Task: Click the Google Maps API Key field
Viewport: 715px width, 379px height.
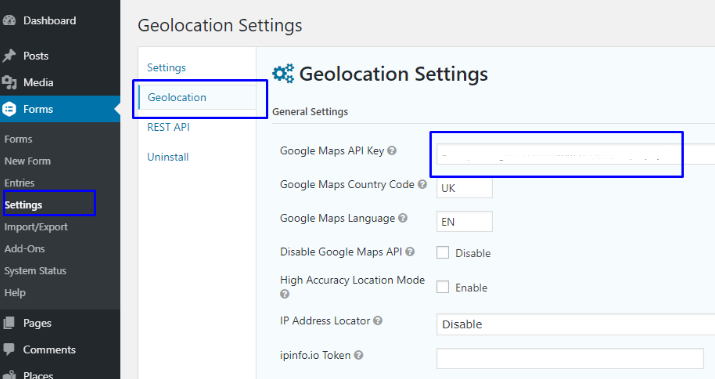Action: click(575, 154)
